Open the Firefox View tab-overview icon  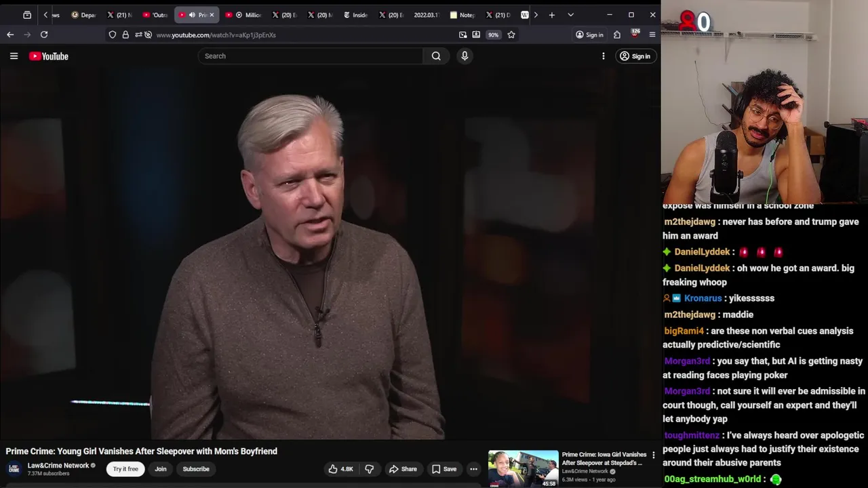[x=27, y=15]
